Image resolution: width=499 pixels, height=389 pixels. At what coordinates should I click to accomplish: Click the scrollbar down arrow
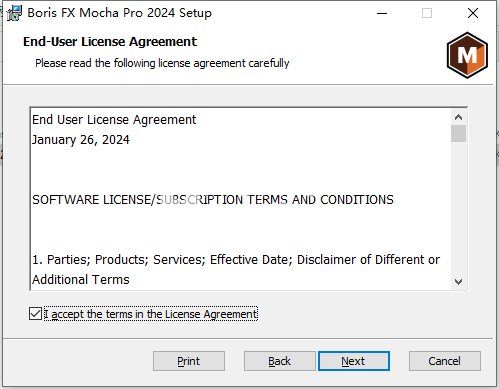458,282
